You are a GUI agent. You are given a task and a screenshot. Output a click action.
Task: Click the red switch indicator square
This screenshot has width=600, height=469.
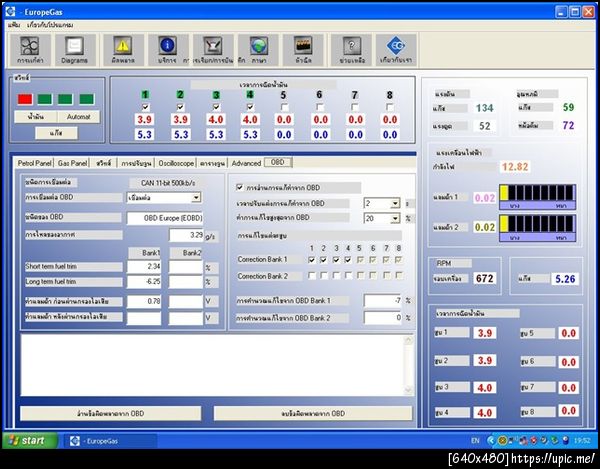click(x=25, y=99)
